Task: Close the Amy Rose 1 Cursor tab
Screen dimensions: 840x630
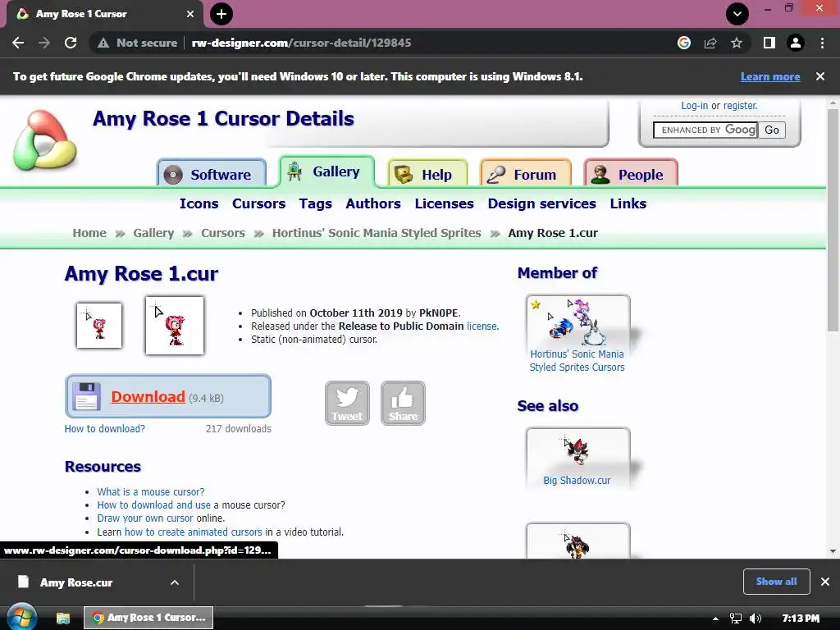Action: 190,14
